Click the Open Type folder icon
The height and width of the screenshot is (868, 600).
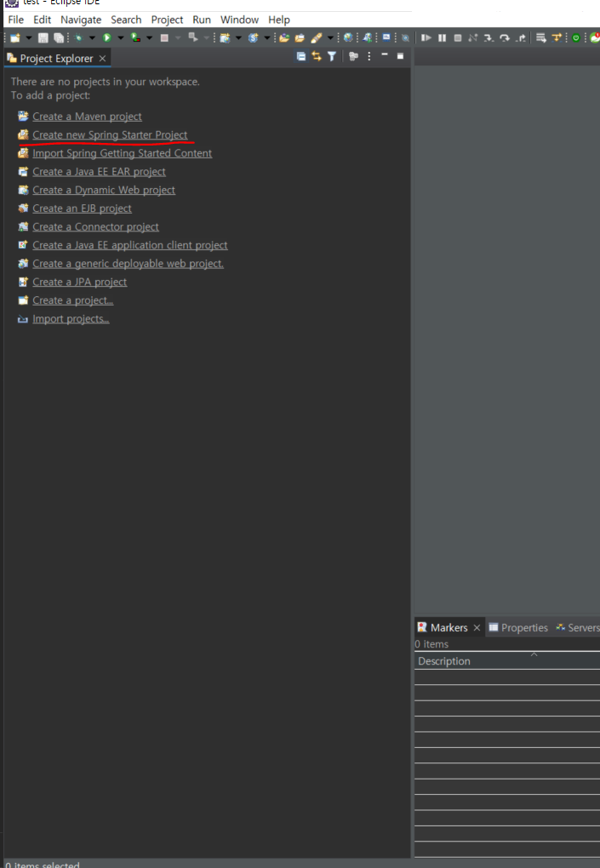tap(284, 37)
